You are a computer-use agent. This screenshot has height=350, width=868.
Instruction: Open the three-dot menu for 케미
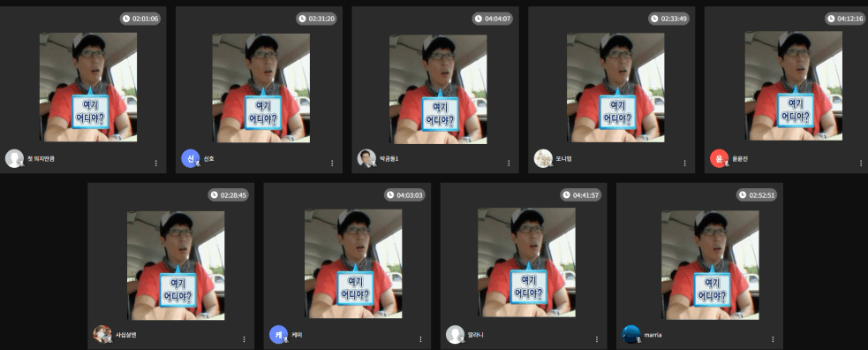[x=420, y=339]
